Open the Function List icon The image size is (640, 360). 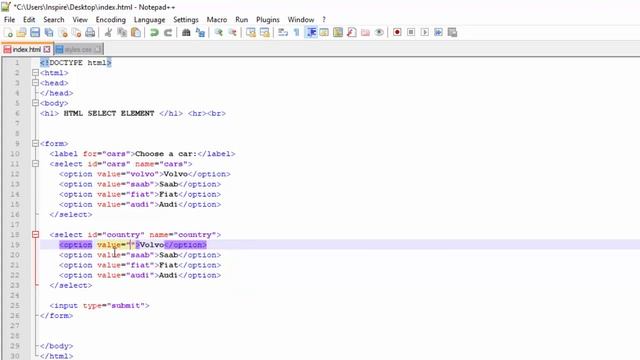coord(351,33)
